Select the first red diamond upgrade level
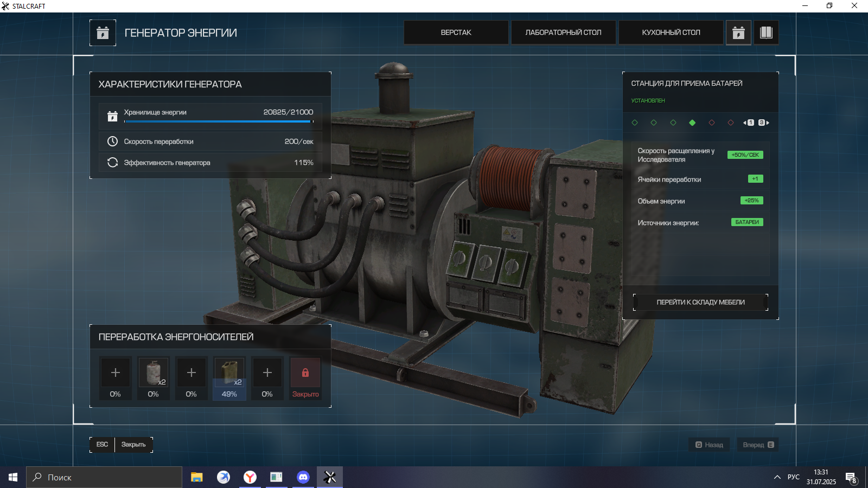 click(x=712, y=123)
